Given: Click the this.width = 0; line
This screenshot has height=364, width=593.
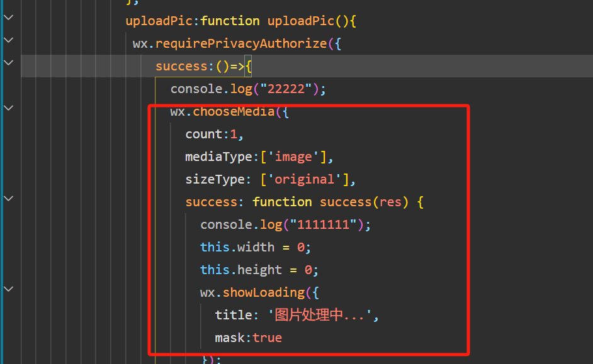Looking at the screenshot, I should coord(256,247).
